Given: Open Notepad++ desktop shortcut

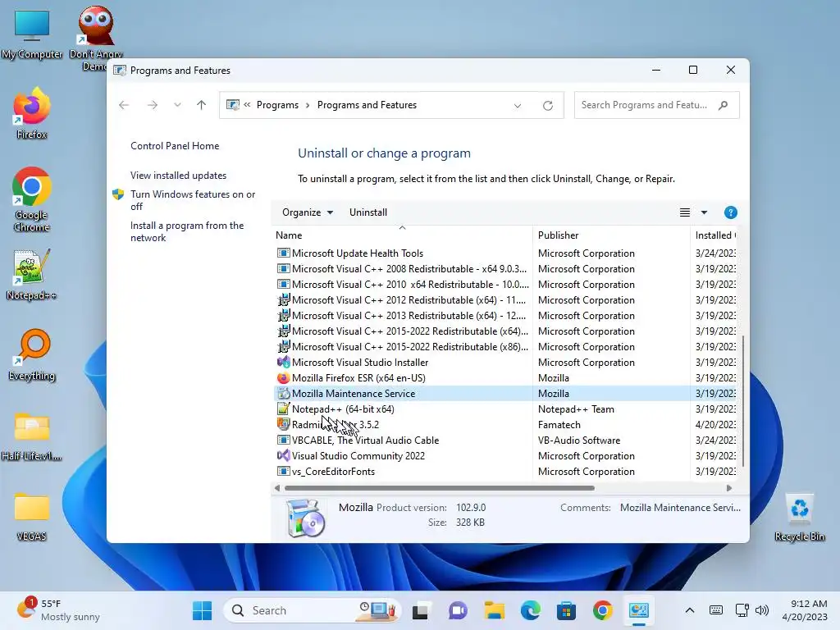Looking at the screenshot, I should point(32,275).
